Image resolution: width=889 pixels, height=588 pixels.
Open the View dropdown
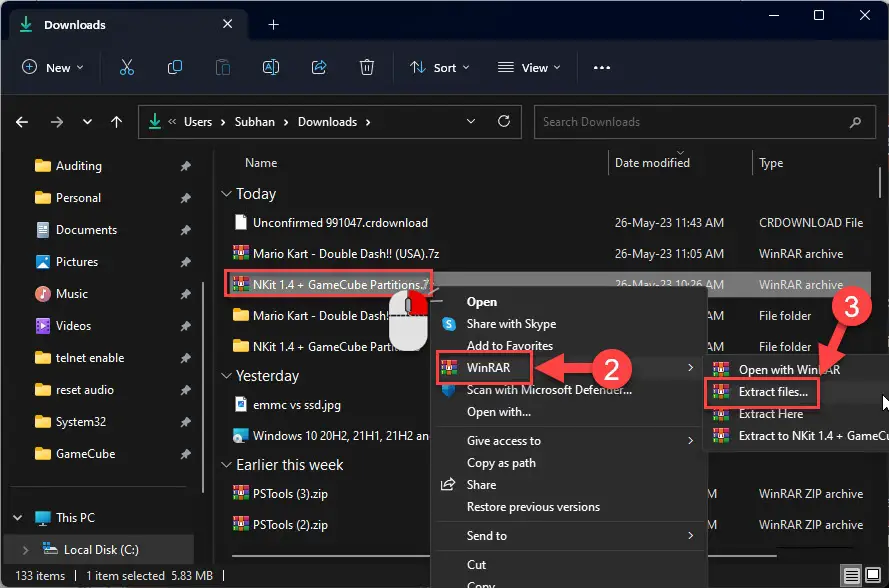[x=529, y=67]
